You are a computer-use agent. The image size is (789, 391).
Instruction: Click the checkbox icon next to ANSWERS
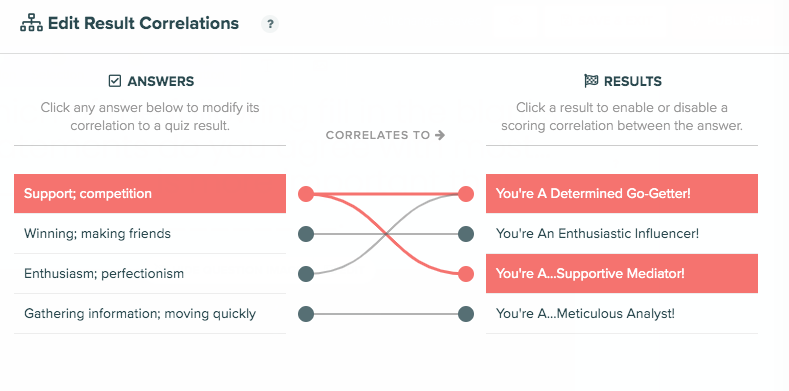(x=115, y=81)
